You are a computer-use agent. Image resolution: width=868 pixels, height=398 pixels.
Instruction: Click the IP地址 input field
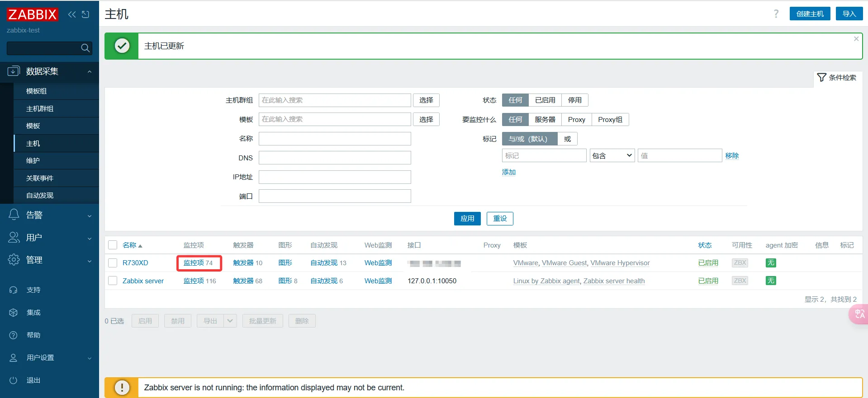(335, 177)
